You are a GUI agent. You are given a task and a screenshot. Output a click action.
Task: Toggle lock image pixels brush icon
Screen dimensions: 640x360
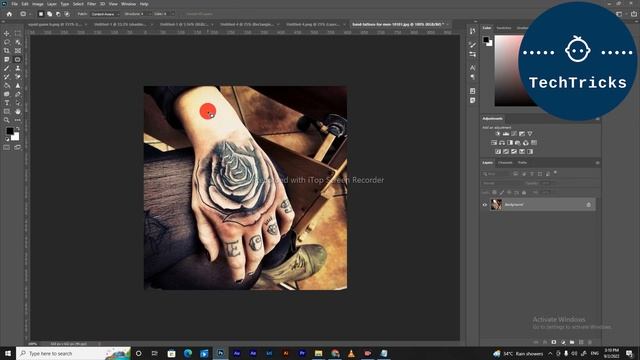click(502, 192)
